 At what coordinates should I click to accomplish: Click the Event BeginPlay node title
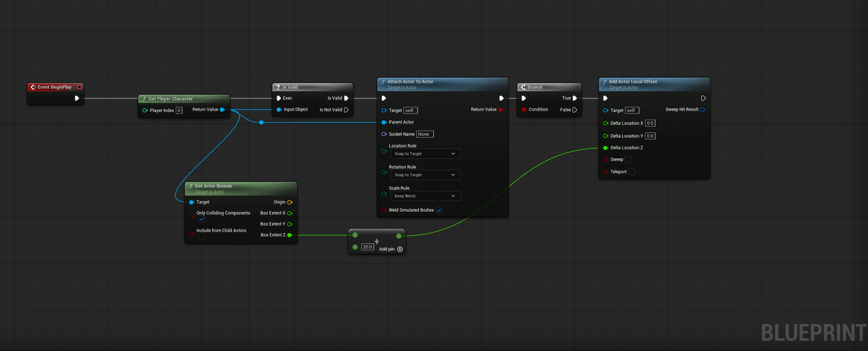tap(54, 87)
